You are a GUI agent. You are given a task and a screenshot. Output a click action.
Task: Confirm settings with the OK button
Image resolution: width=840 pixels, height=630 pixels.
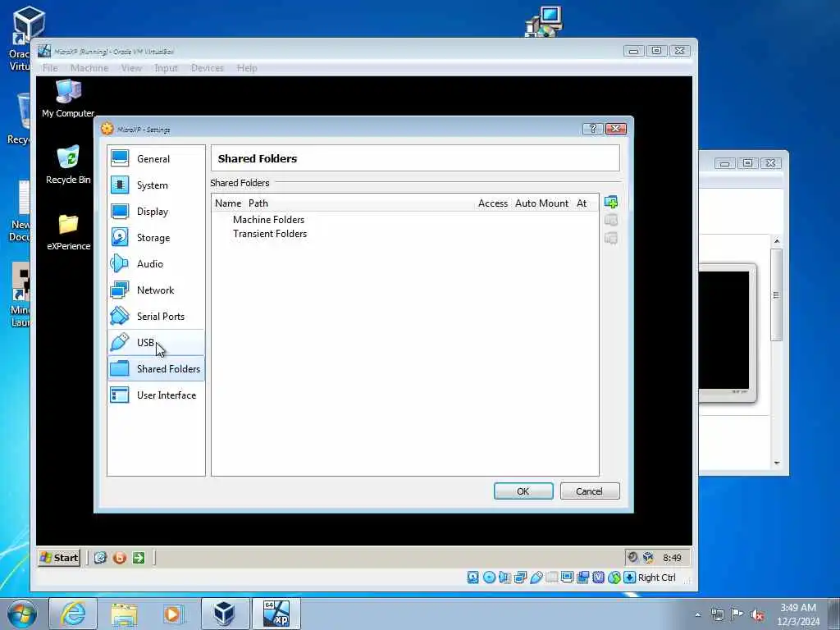click(x=523, y=491)
